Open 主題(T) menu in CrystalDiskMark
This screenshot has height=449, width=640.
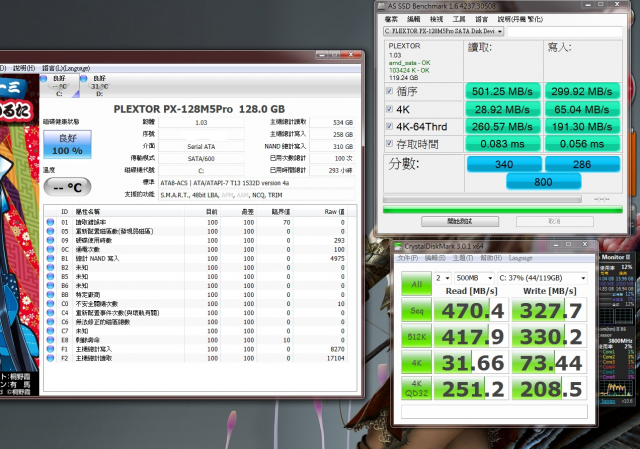click(x=463, y=258)
